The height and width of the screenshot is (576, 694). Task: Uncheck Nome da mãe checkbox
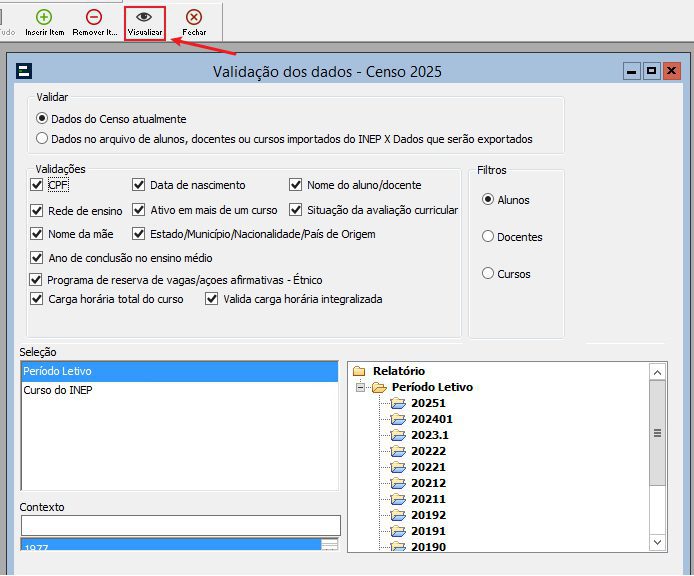(36, 233)
